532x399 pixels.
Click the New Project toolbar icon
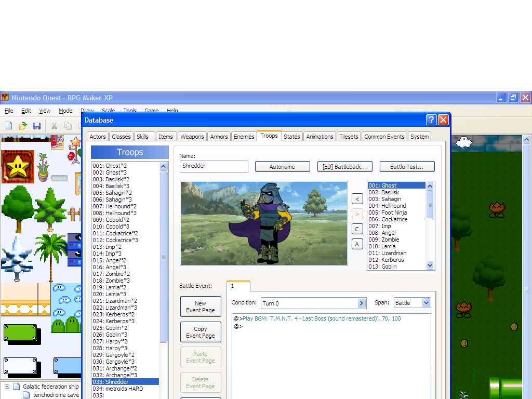[x=9, y=126]
